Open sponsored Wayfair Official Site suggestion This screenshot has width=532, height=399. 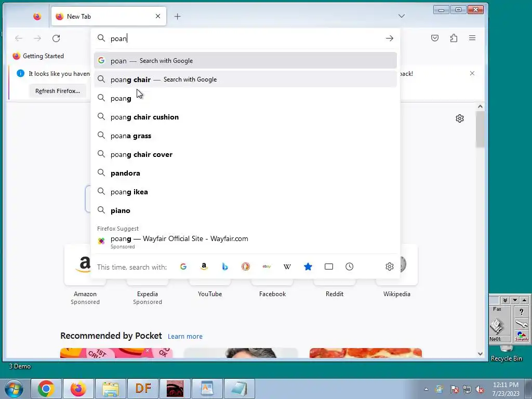tap(245, 242)
